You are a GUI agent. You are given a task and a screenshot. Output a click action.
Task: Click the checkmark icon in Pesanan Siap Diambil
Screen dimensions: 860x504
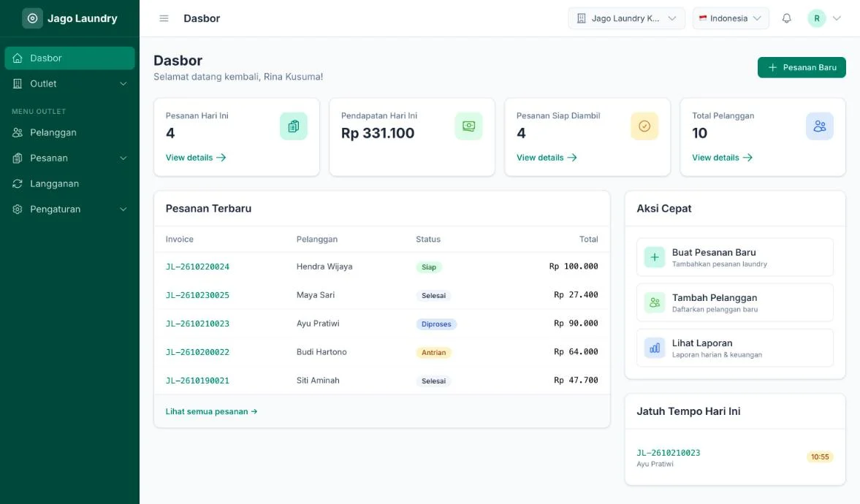coord(644,126)
